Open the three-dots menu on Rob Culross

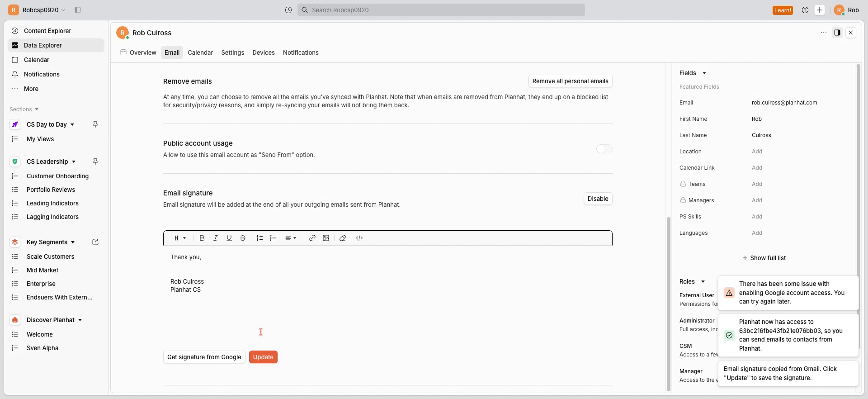coord(824,33)
